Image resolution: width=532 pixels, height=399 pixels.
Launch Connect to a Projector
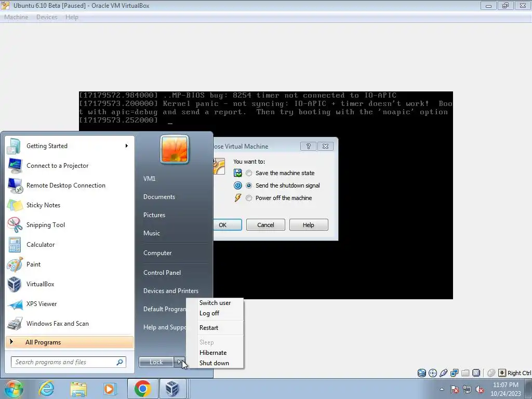[70, 166]
